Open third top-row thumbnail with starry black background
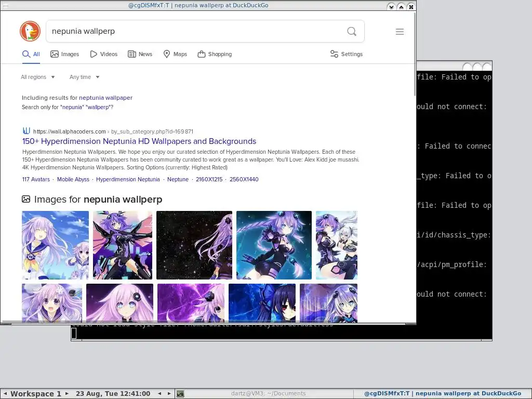532x399 pixels. point(194,245)
